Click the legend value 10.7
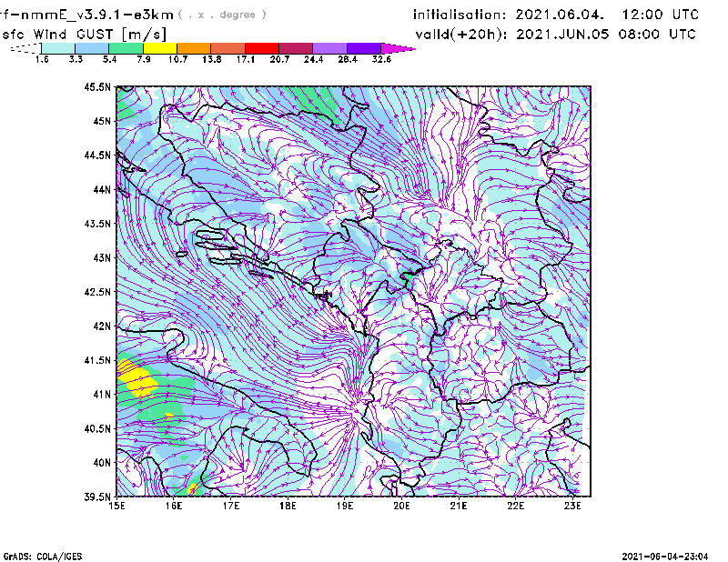The height and width of the screenshot is (562, 728). point(177,59)
